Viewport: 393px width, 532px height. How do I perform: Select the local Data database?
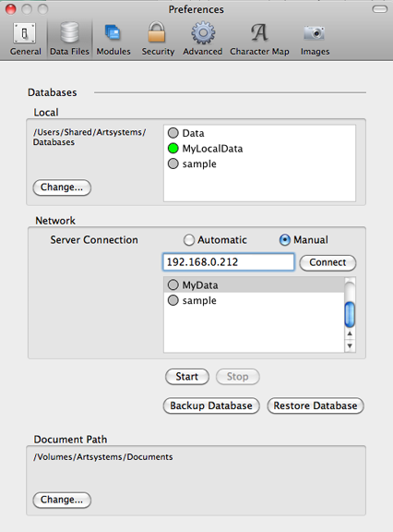coord(186,133)
